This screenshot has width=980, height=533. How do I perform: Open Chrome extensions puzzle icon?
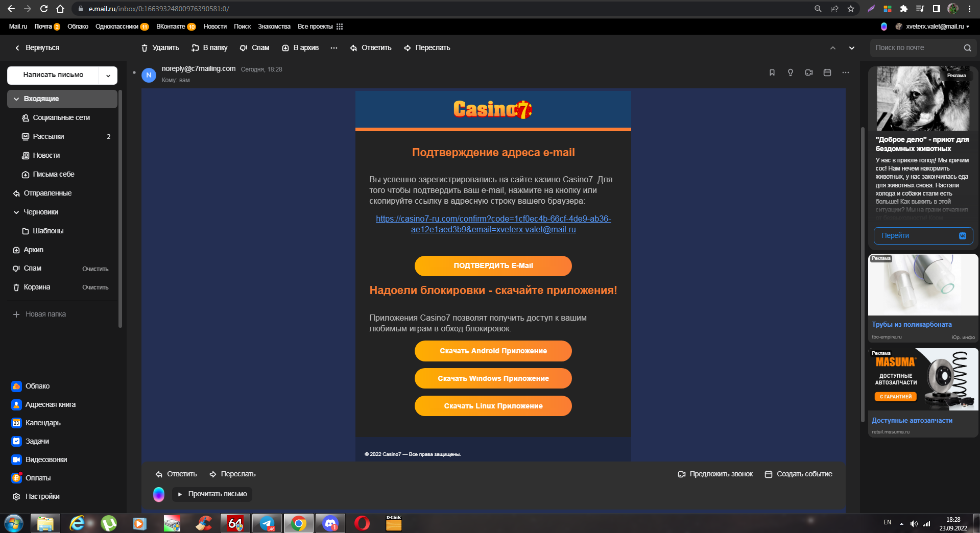904,9
